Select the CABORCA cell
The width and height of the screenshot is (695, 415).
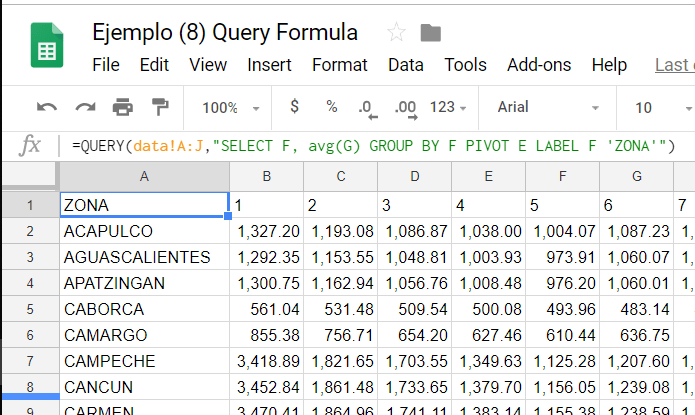coord(144,309)
